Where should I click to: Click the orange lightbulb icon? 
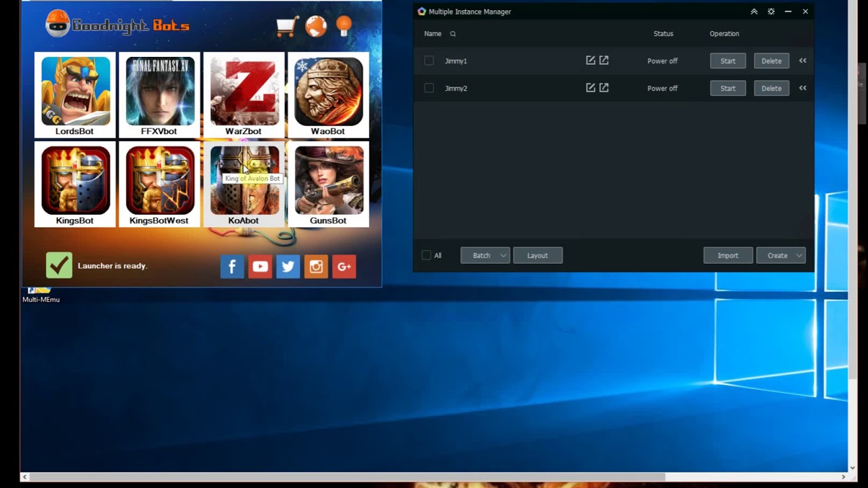click(x=344, y=25)
